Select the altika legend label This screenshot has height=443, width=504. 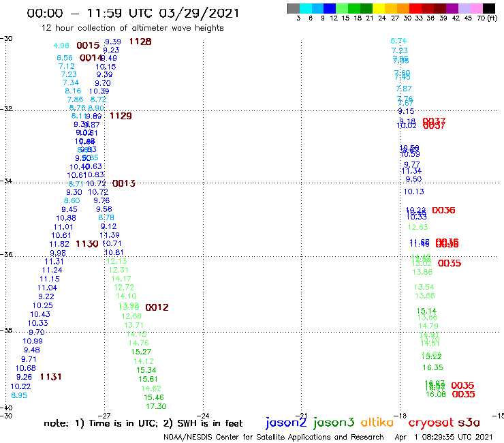(377, 422)
